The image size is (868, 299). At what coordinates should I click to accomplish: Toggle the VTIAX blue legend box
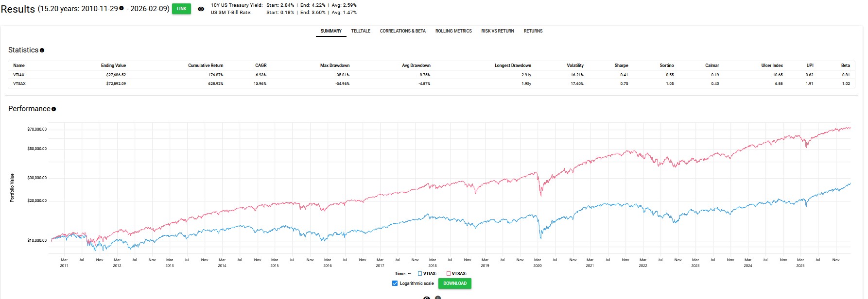pyautogui.click(x=420, y=274)
